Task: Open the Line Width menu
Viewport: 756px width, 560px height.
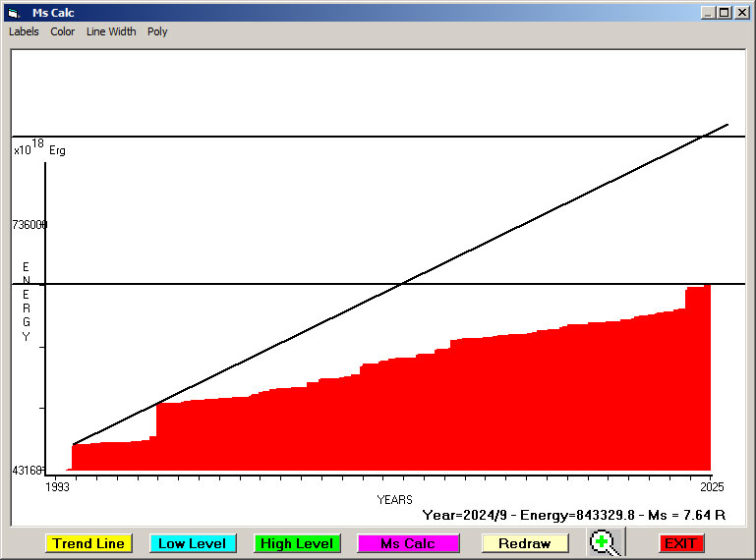Action: click(x=111, y=31)
